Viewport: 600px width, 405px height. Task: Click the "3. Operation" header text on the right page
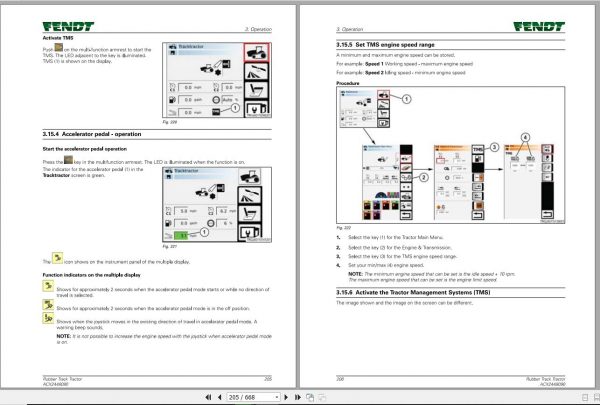350,29
